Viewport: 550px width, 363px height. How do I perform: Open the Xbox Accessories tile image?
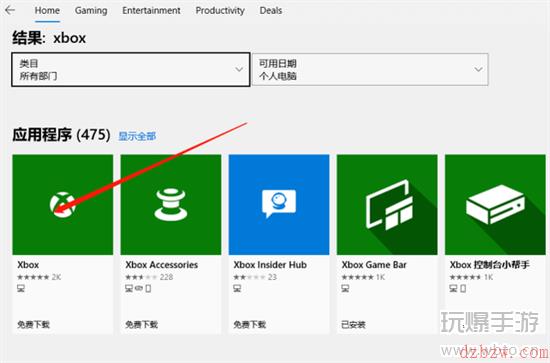pyautogui.click(x=171, y=204)
